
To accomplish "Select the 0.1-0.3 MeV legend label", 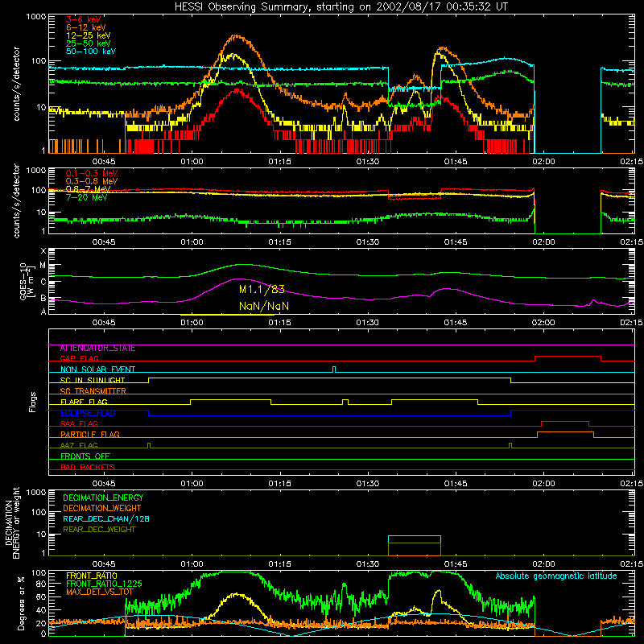I will point(92,173).
